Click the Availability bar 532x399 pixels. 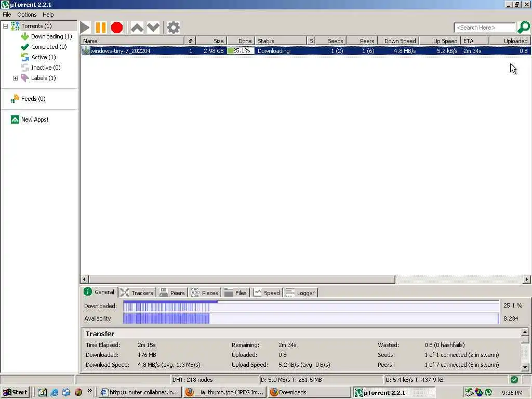pyautogui.click(x=311, y=318)
